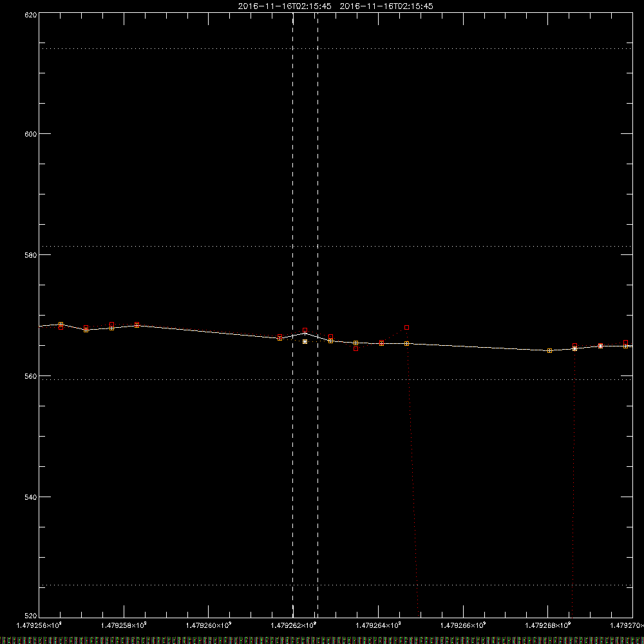Select the white star marker between the dashed vertical lines
644x644 pixels.
coord(305,342)
